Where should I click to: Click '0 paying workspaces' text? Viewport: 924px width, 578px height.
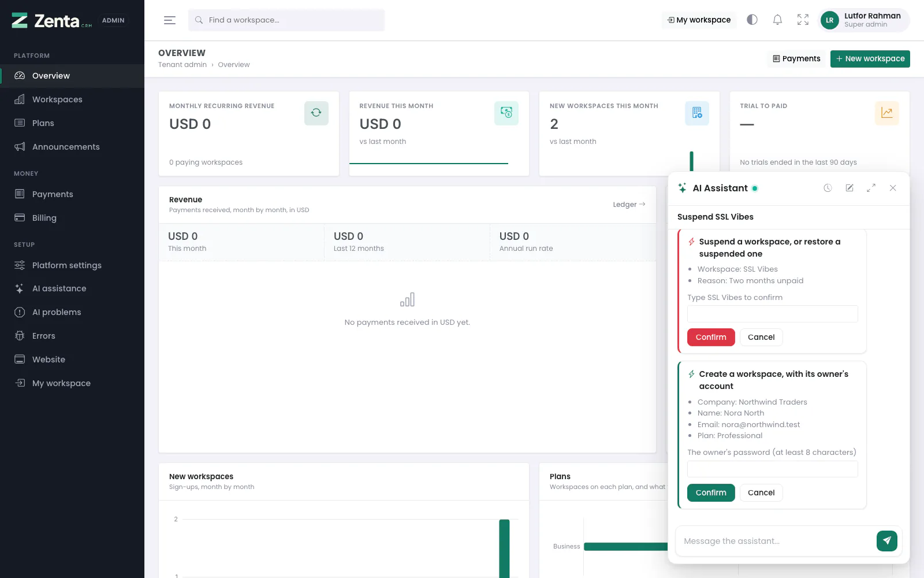[206, 162]
